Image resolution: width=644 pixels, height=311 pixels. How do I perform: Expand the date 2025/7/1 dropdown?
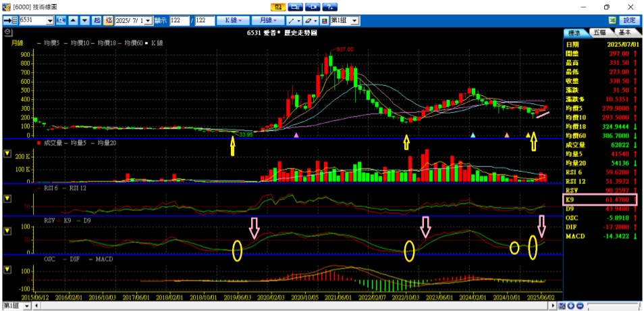click(149, 21)
